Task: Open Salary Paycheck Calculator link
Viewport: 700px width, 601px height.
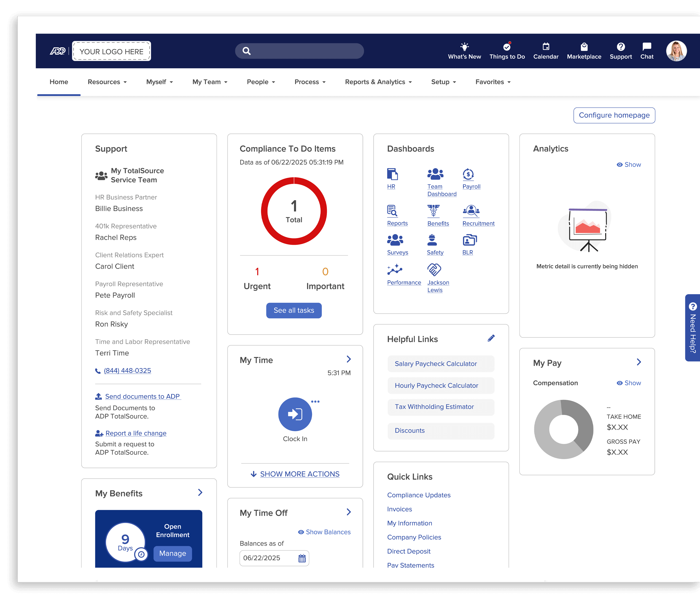Action: (435, 364)
